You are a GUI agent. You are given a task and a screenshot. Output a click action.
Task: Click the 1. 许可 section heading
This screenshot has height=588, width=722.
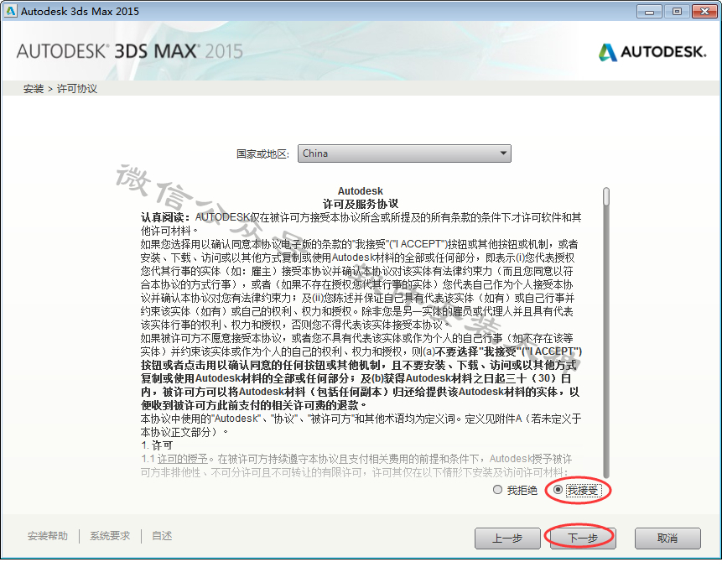pyautogui.click(x=157, y=445)
